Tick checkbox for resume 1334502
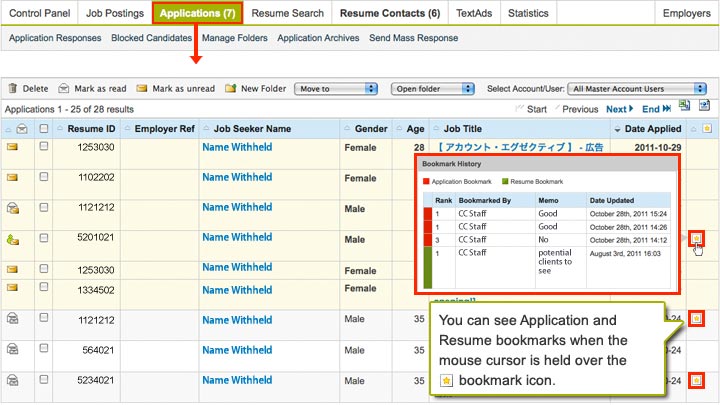This screenshot has width=720, height=405. point(44,287)
